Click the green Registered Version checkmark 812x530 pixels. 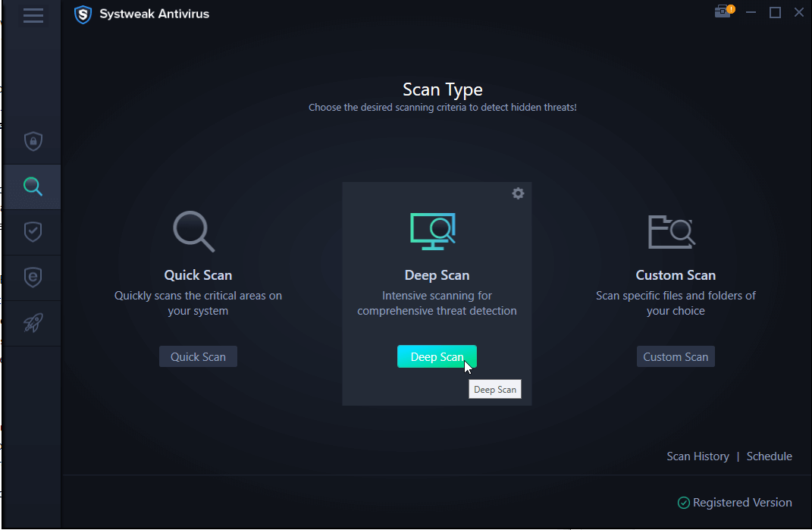[682, 502]
